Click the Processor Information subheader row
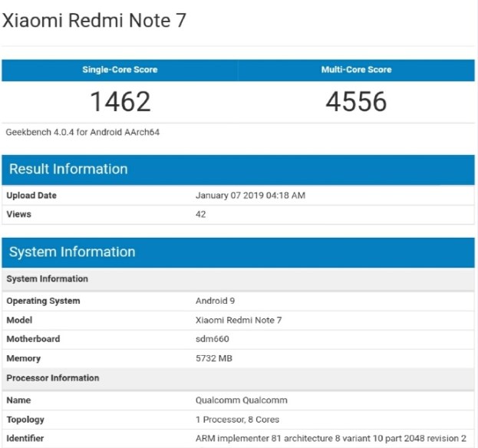 238,378
